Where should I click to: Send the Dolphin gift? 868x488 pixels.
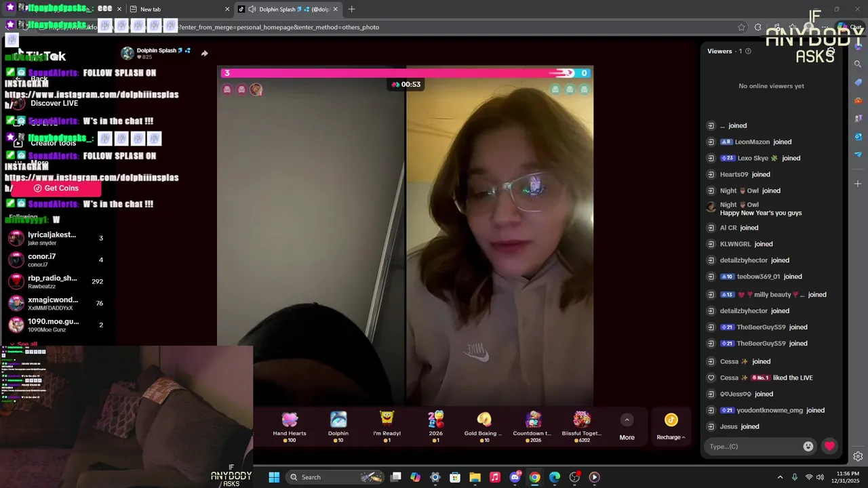tap(338, 427)
